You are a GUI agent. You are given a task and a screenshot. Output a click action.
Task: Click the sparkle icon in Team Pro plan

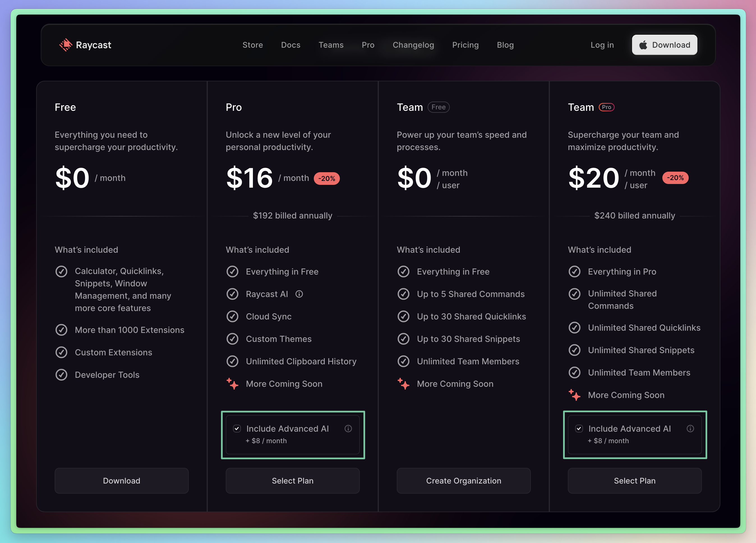click(574, 395)
